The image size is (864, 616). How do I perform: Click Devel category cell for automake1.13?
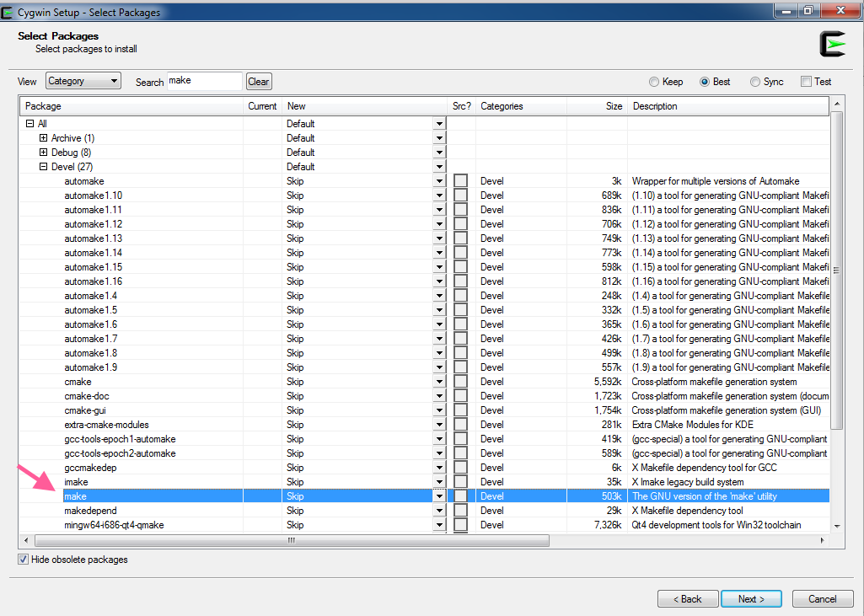pyautogui.click(x=491, y=238)
